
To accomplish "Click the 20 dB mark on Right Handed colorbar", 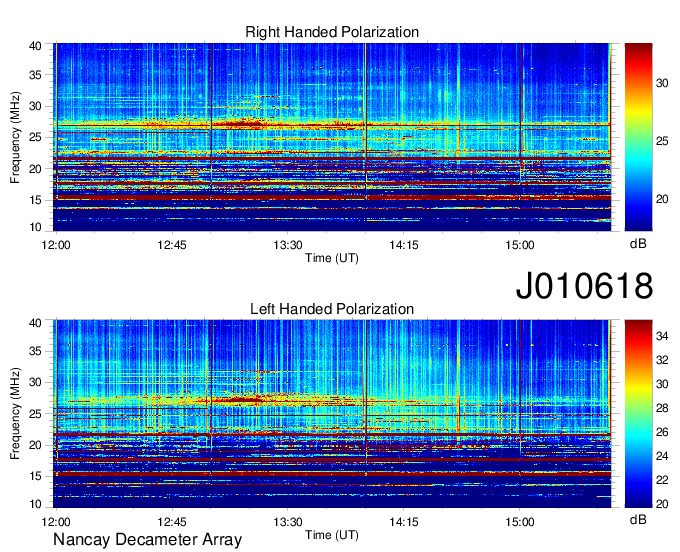I will point(662,199).
